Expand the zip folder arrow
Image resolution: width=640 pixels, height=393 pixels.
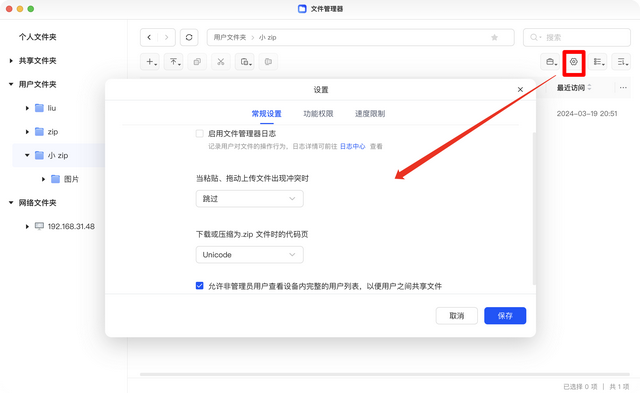27,132
